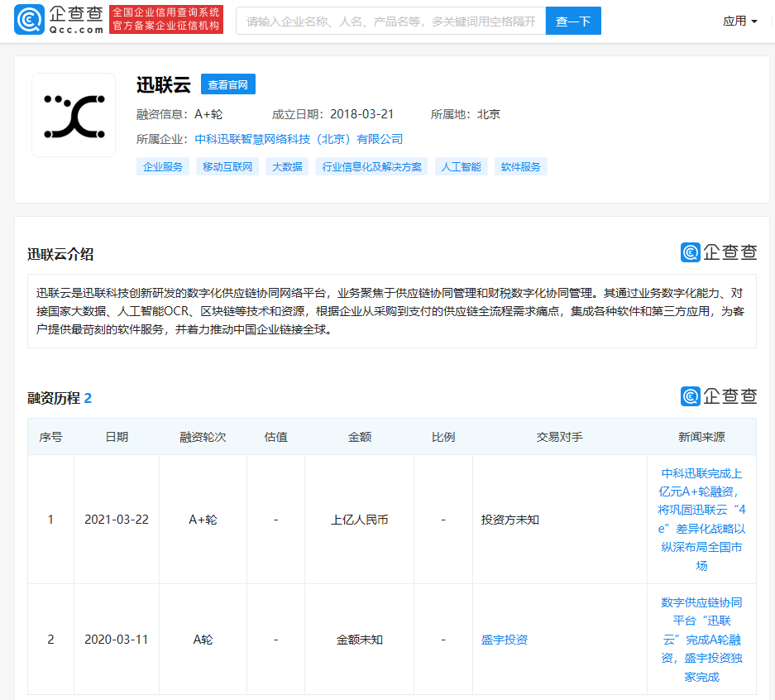
Task: Select the 企业服务 tag
Action: [163, 167]
